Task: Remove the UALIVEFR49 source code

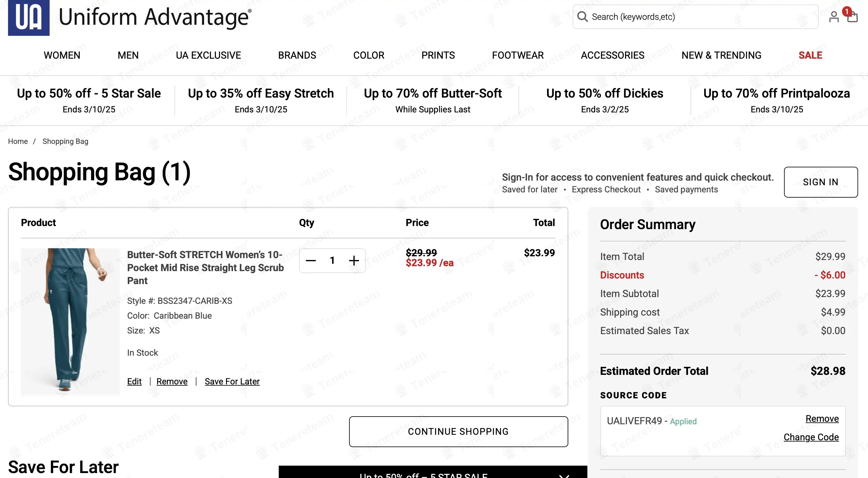Action: (822, 418)
